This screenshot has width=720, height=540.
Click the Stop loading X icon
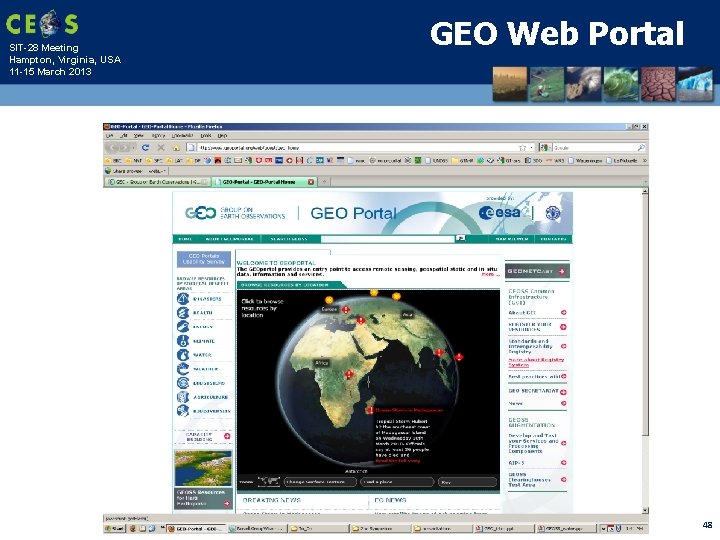[x=161, y=147]
